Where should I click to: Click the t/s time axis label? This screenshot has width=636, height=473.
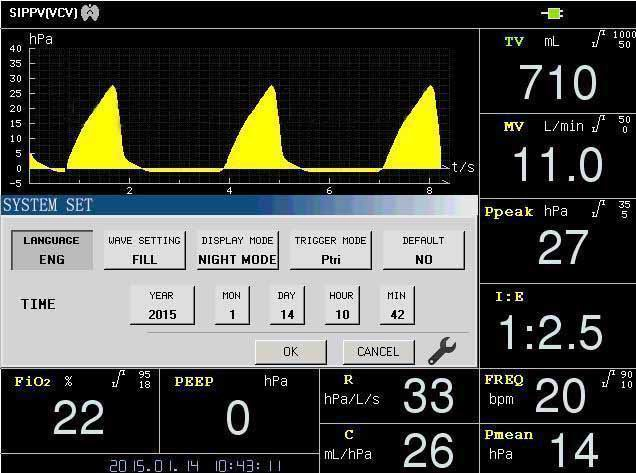pyautogui.click(x=463, y=167)
